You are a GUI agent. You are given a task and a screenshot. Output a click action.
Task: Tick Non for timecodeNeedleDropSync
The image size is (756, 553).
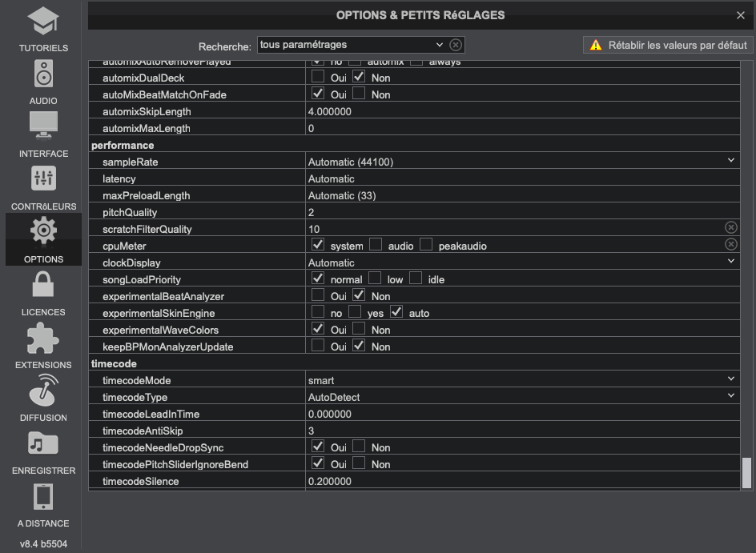click(x=359, y=447)
